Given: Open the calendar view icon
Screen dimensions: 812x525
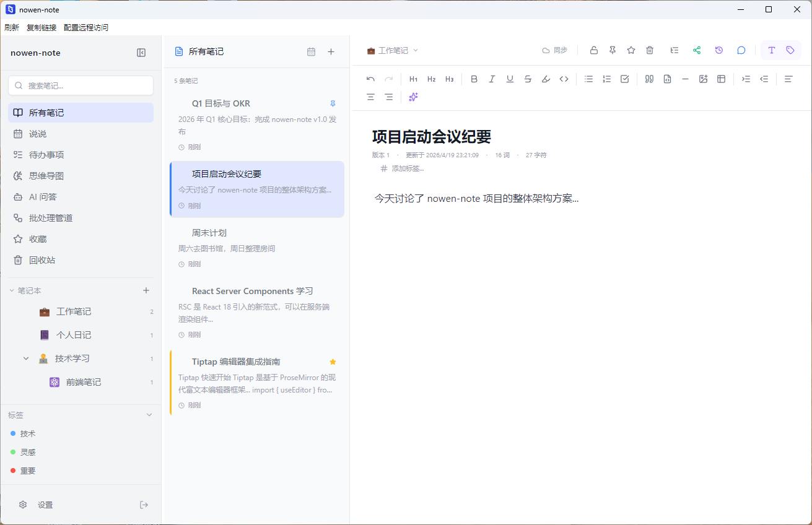Looking at the screenshot, I should click(x=311, y=52).
